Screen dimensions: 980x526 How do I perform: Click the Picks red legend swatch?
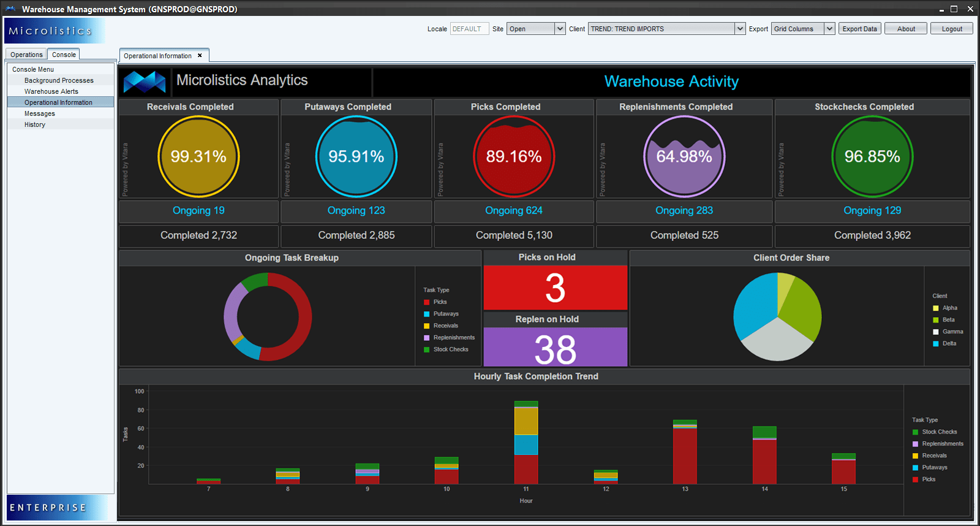[427, 302]
